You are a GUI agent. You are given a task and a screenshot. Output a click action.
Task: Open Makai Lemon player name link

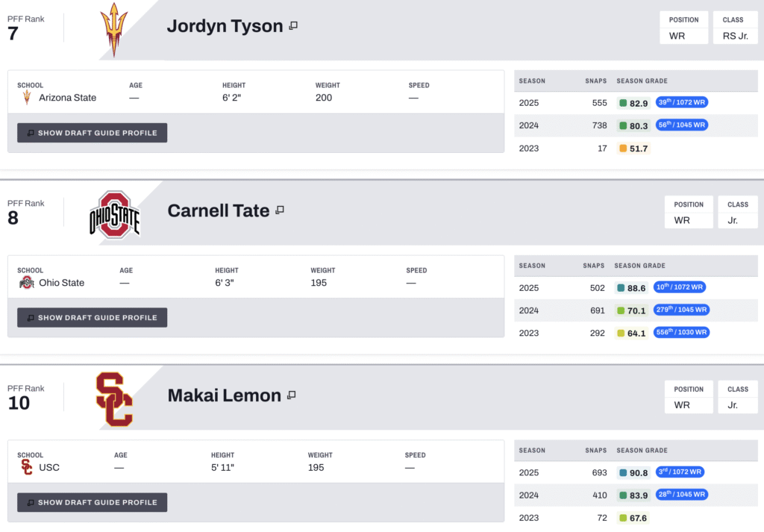click(x=224, y=395)
